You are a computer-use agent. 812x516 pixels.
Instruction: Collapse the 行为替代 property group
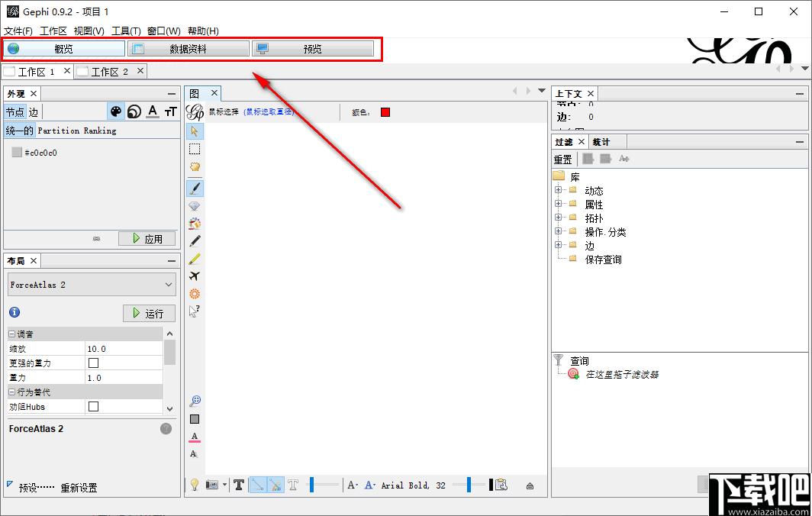[12, 392]
